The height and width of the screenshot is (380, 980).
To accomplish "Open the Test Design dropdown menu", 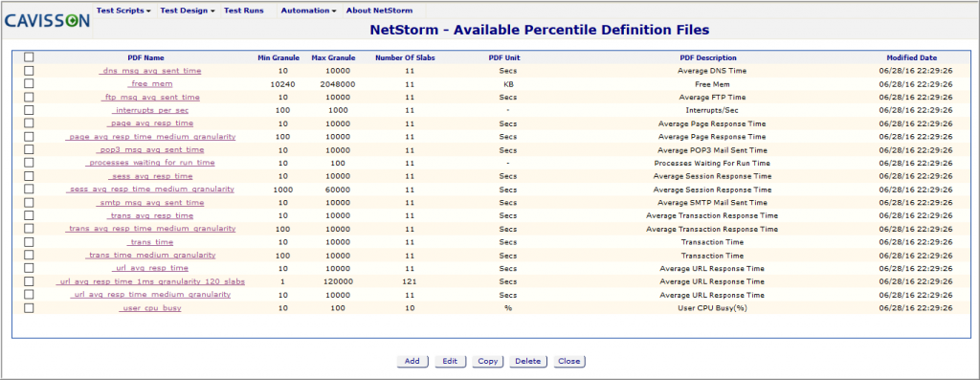I will 188,11.
